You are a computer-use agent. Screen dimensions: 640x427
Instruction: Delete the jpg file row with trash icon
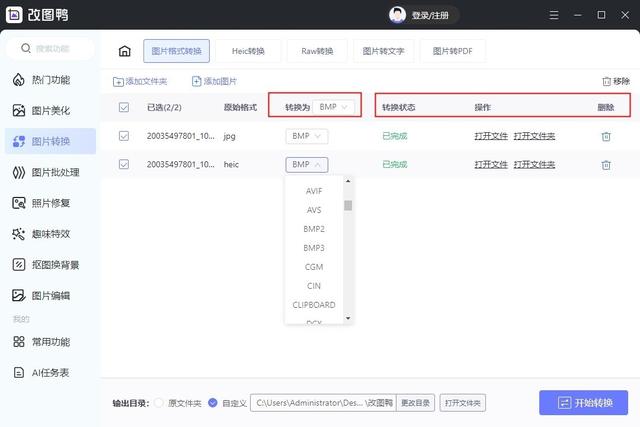[606, 136]
